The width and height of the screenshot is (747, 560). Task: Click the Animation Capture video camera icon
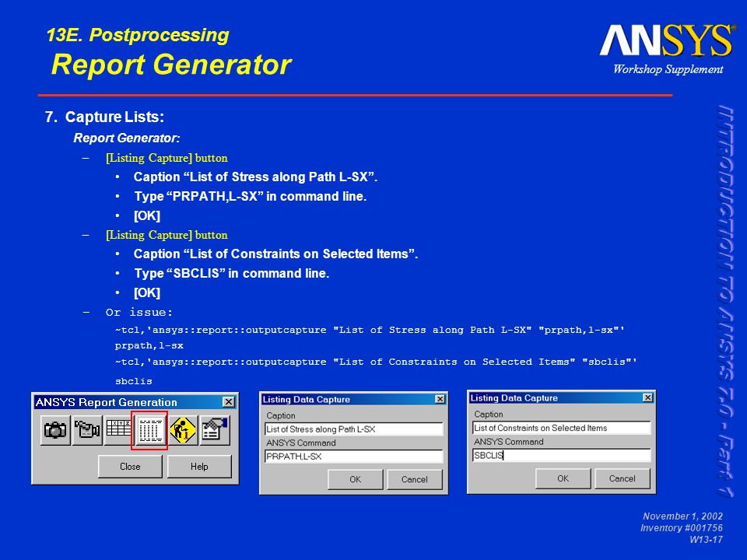87,430
